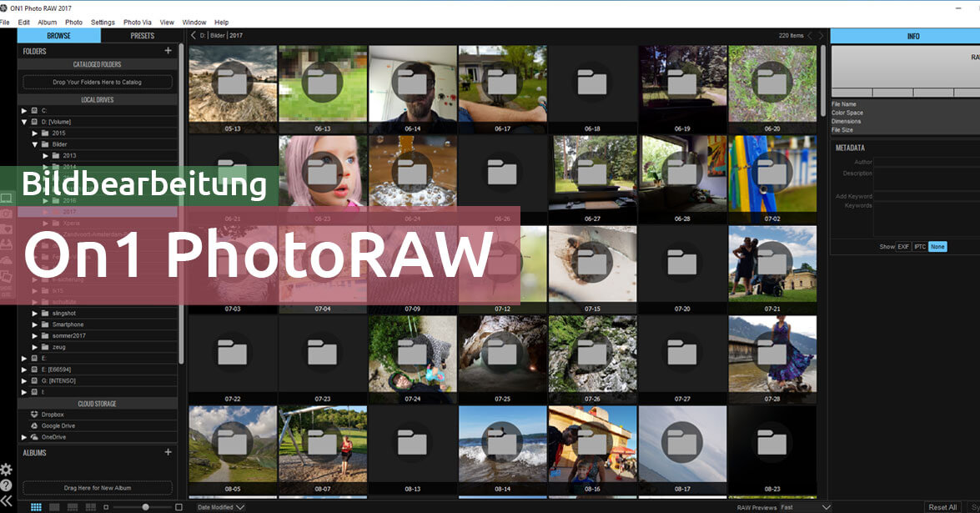Image resolution: width=980 pixels, height=513 pixels.
Task: Expand the 2013 folder
Action: click(x=46, y=156)
